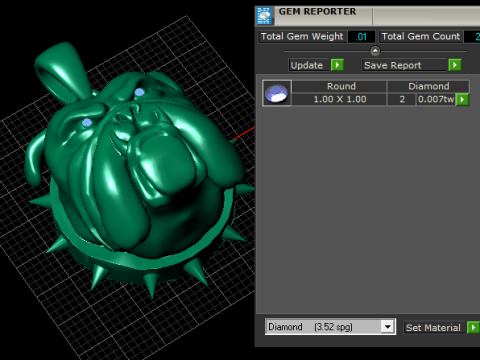Select the round gem thumbnail

tap(277, 93)
